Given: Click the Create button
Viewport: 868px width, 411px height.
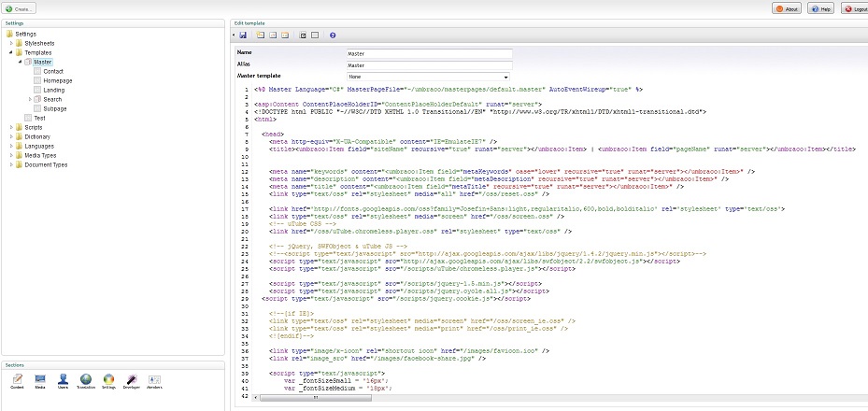Looking at the screenshot, I should 19,8.
